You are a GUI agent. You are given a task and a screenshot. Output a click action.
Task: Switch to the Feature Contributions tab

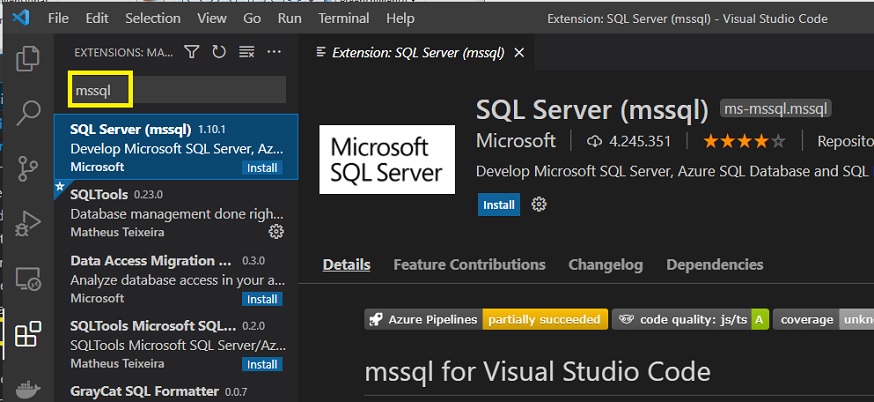click(469, 264)
